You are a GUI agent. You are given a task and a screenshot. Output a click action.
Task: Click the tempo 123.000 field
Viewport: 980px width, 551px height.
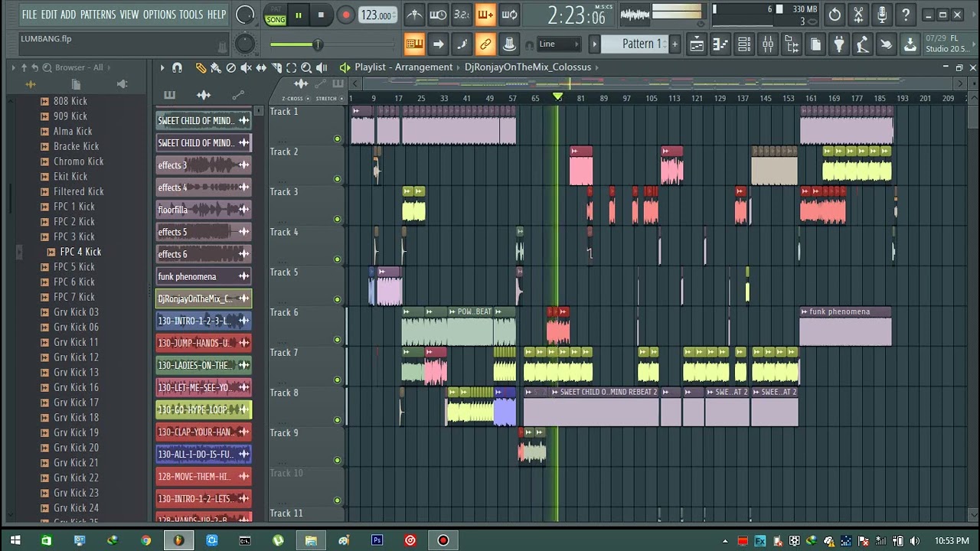(377, 15)
